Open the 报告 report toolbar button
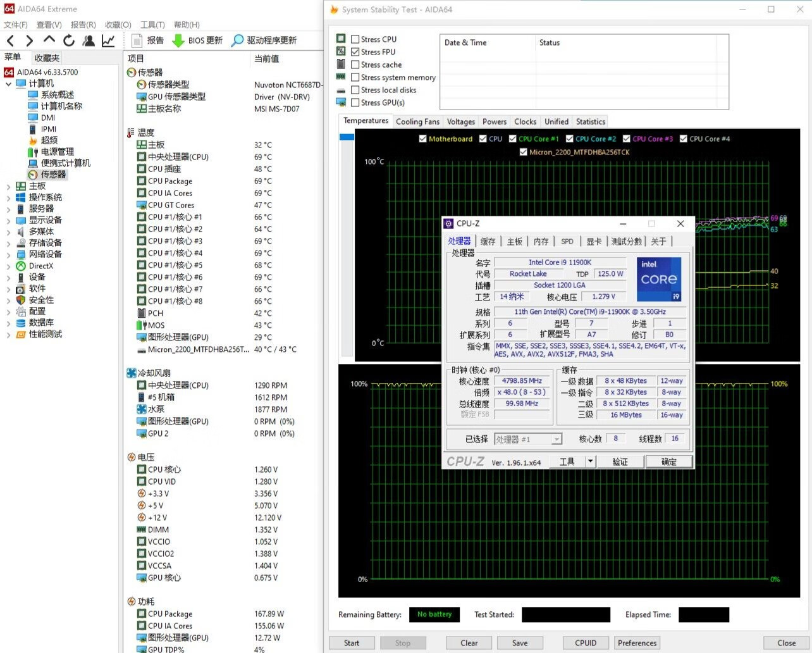 point(147,40)
